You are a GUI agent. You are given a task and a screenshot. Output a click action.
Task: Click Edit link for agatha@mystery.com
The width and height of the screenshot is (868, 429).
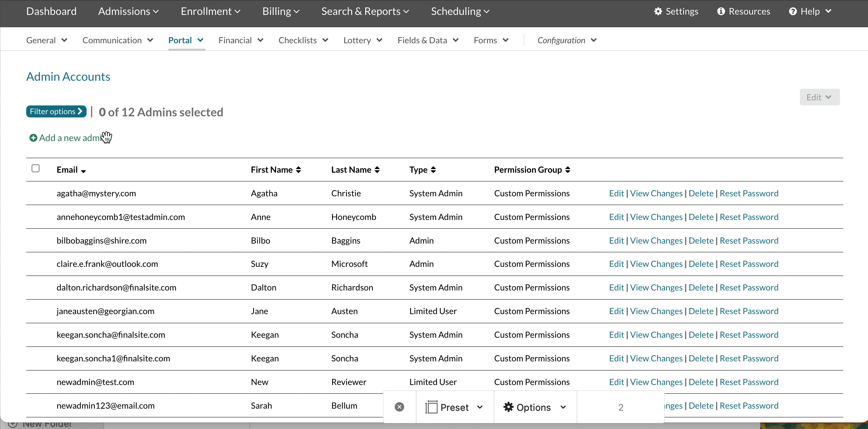(x=616, y=193)
